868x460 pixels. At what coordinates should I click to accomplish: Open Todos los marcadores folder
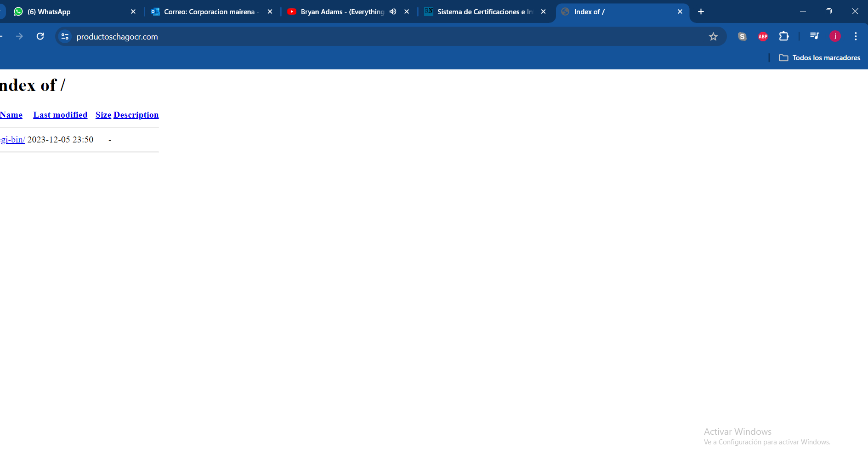[820, 58]
